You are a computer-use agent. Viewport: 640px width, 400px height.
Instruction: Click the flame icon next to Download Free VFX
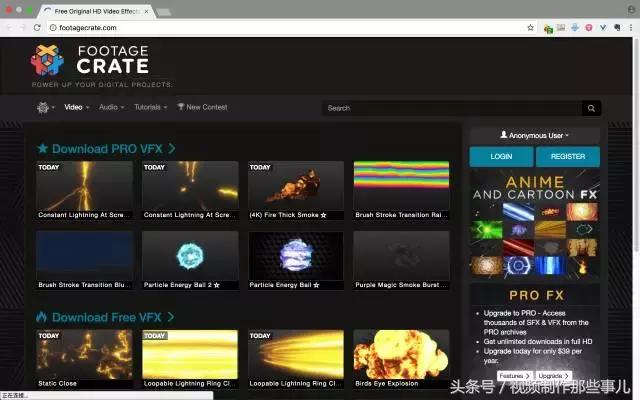coord(42,317)
